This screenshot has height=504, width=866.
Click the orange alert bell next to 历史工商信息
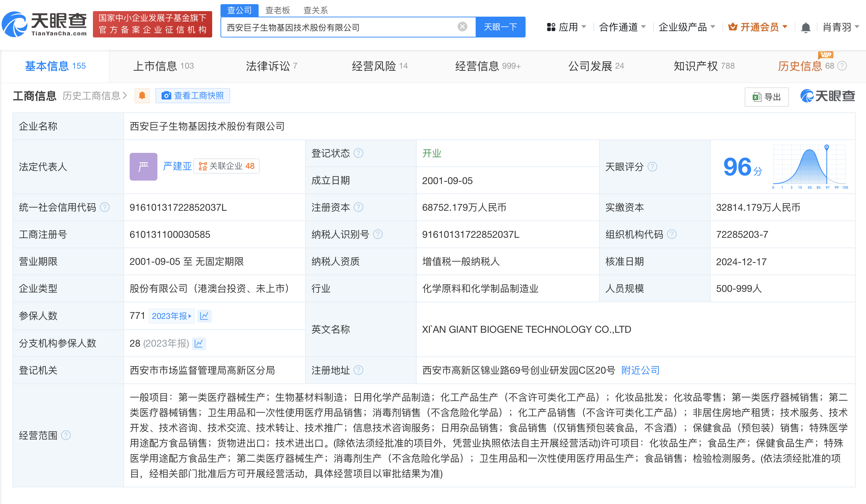click(142, 95)
